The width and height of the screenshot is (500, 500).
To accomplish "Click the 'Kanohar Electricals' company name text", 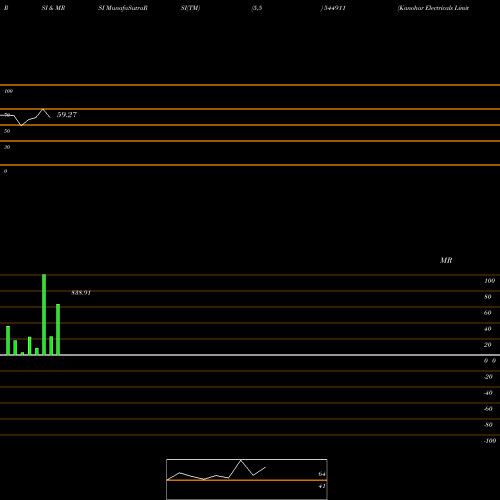I will pos(425,8).
